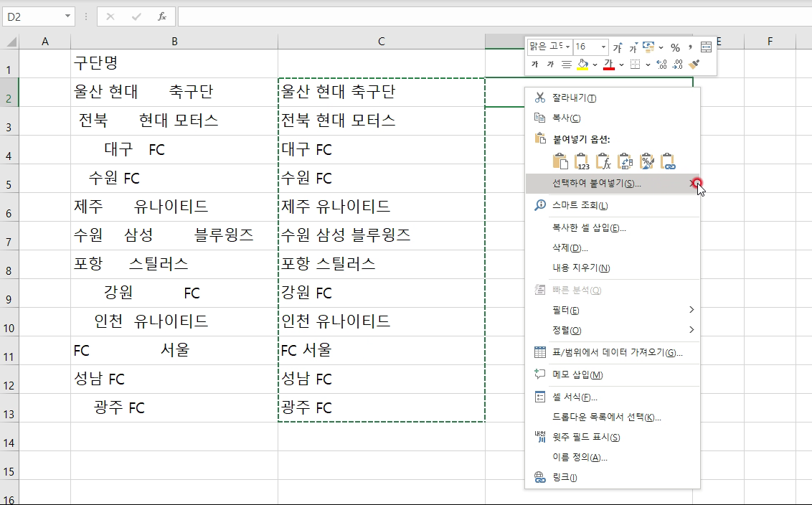Open the Name Box dropdown arrow
This screenshot has width=812, height=505.
(67, 16)
